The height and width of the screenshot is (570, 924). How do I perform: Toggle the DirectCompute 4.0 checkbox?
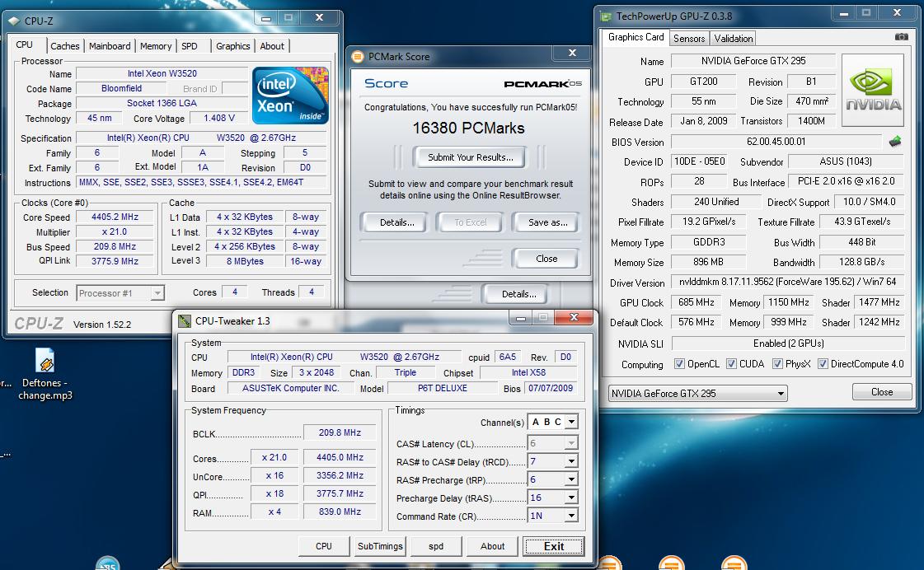pyautogui.click(x=823, y=364)
